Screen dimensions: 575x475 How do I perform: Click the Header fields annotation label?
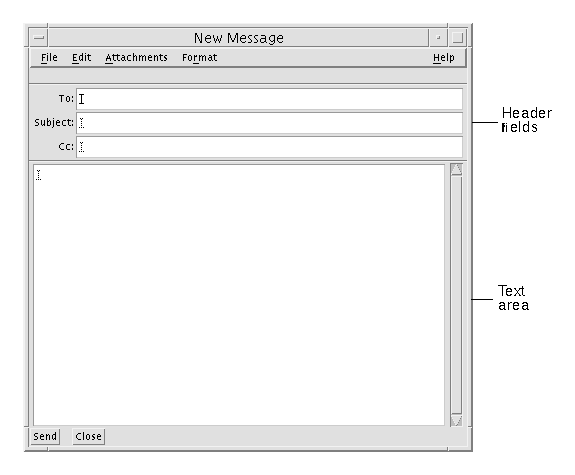526,120
